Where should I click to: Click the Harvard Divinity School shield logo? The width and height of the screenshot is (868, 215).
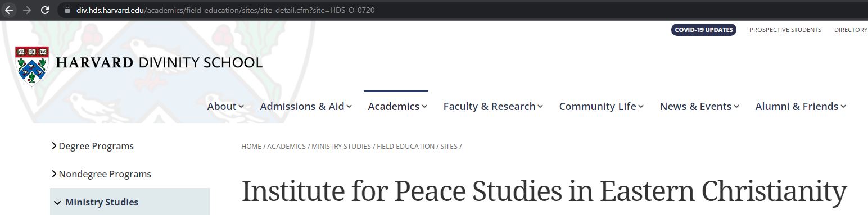(32, 66)
